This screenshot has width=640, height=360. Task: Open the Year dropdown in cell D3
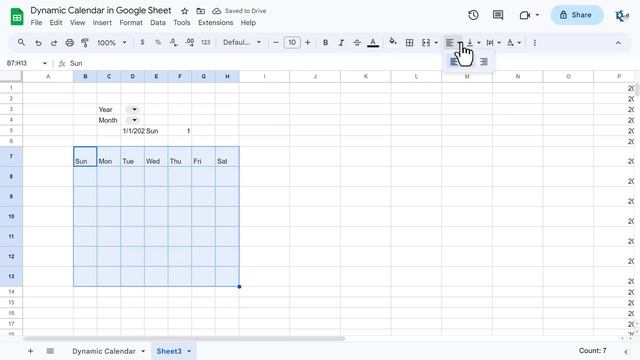point(133,109)
